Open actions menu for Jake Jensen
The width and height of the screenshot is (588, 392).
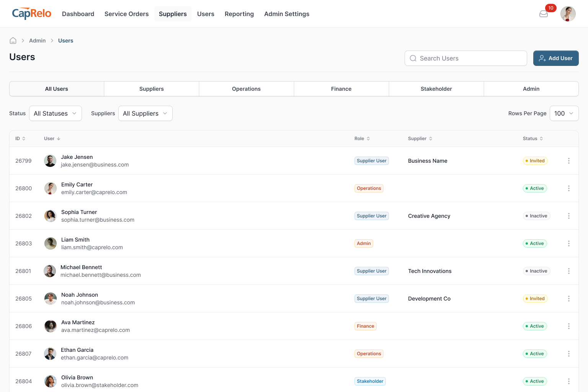tap(568, 161)
